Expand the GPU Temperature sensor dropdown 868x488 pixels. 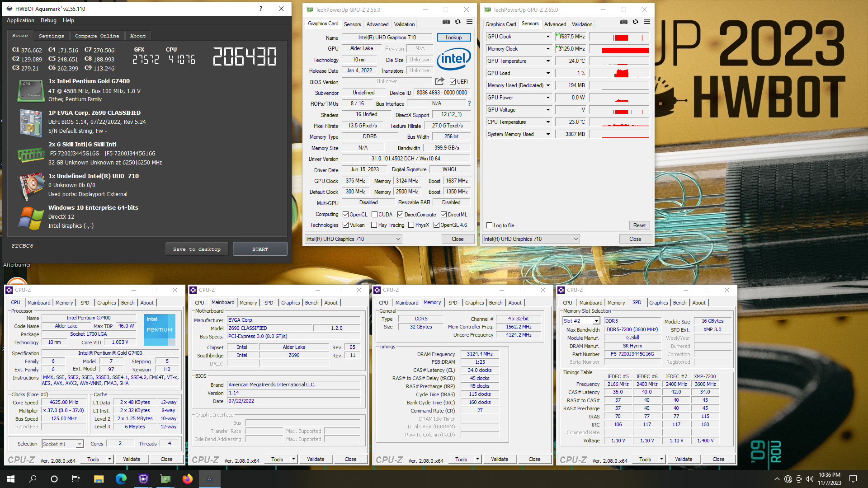[548, 61]
